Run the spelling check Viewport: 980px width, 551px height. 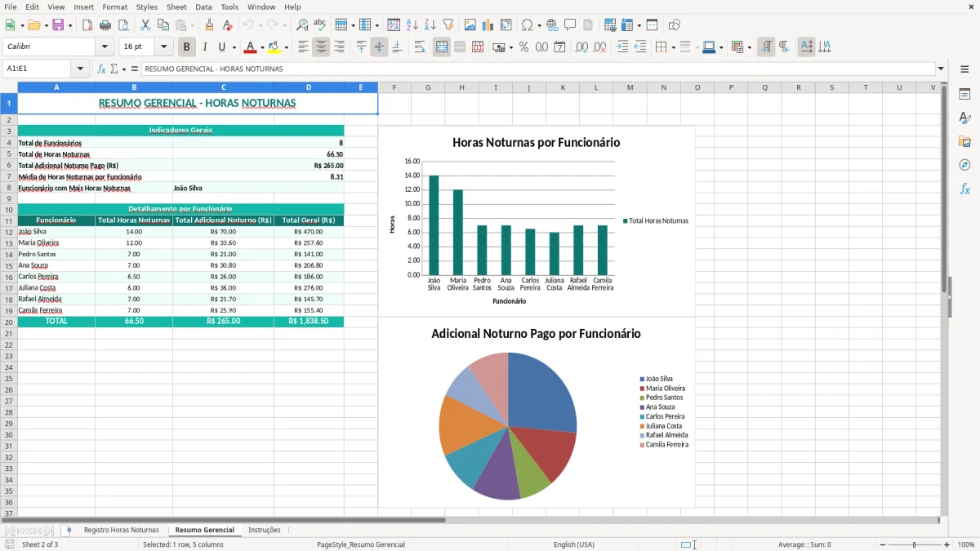(x=320, y=25)
